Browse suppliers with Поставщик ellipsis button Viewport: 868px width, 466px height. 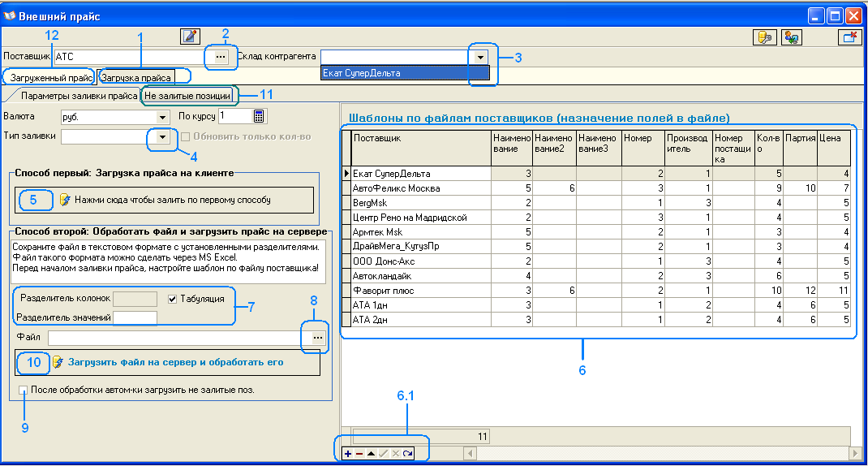[221, 57]
